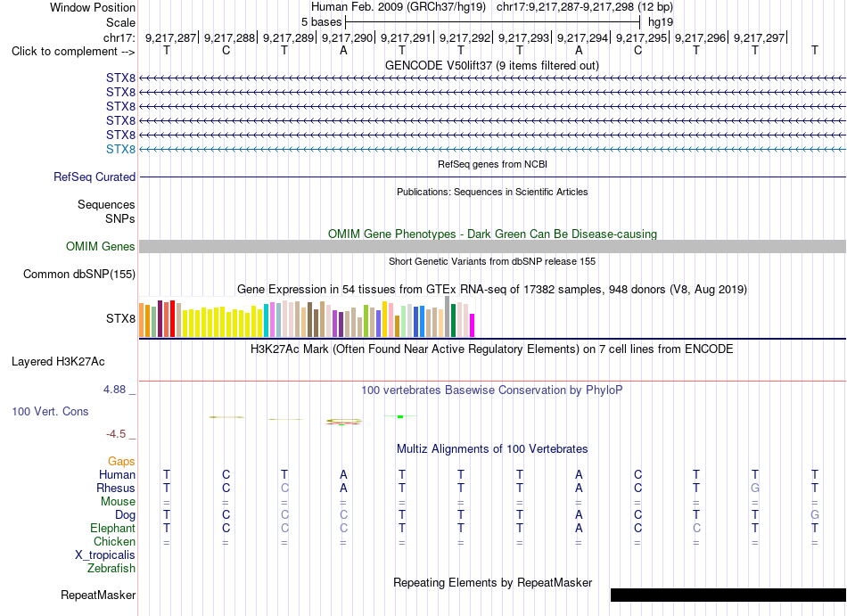
Task: Open the 100 Vert. Cons track label
Action: [50, 411]
